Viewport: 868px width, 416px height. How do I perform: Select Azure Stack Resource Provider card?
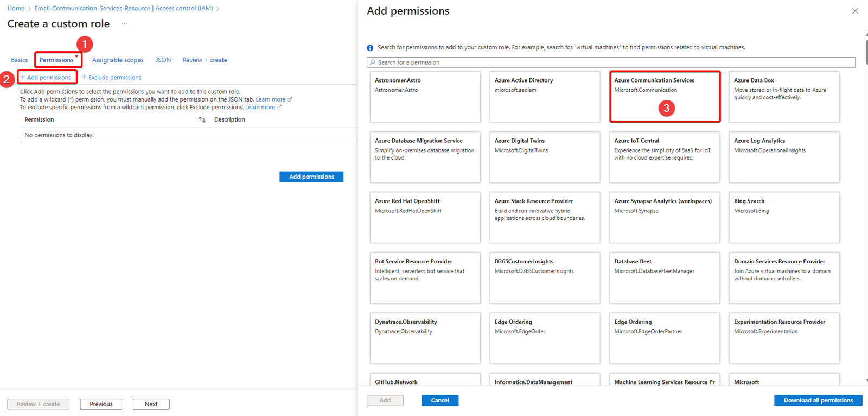[545, 217]
